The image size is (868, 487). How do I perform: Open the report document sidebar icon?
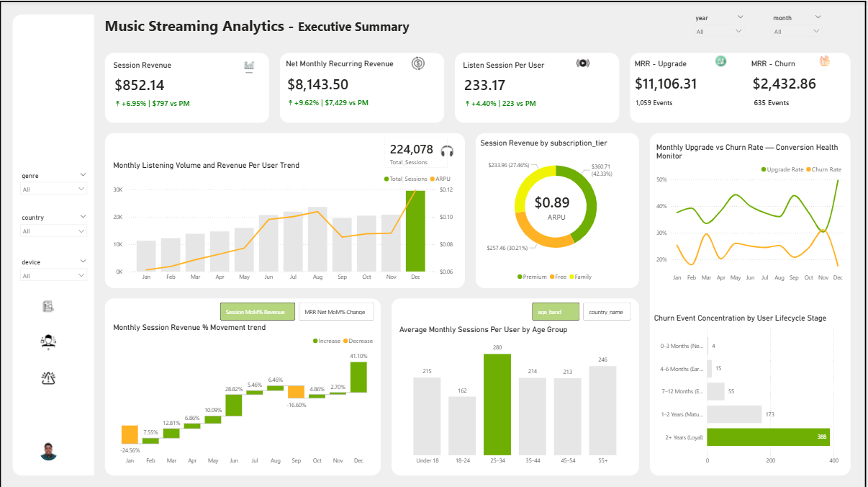tap(49, 306)
